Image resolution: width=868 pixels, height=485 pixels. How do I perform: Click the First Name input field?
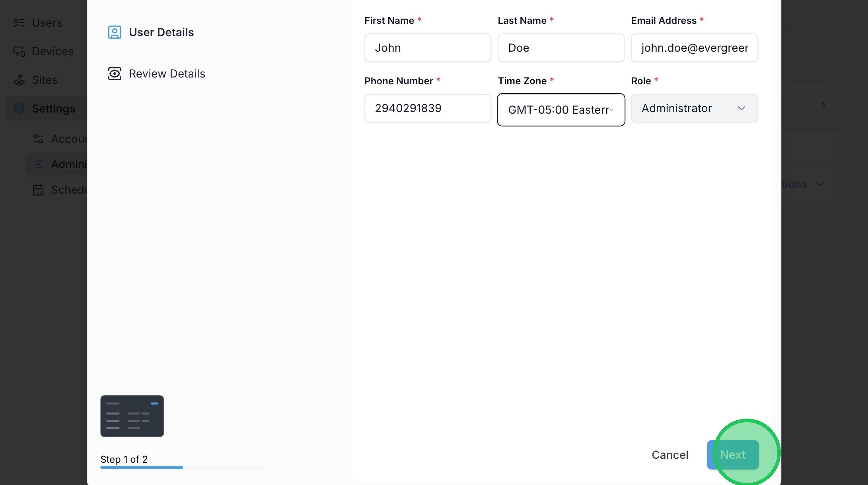click(427, 48)
